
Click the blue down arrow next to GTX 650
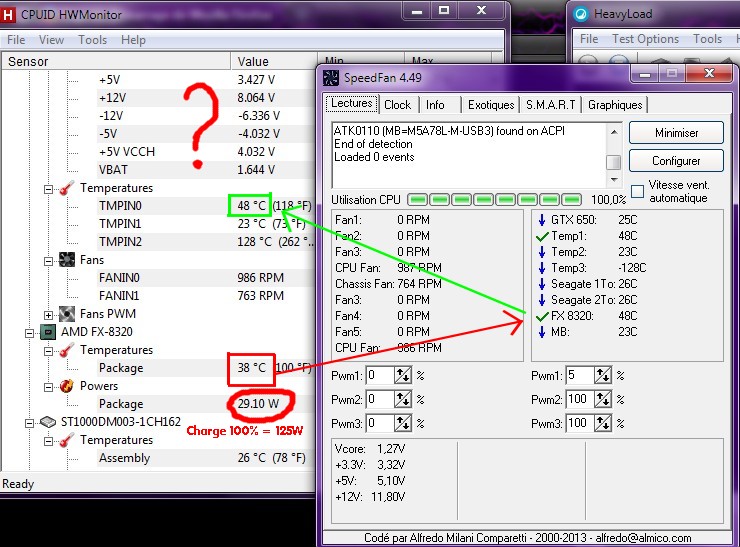(x=542, y=220)
